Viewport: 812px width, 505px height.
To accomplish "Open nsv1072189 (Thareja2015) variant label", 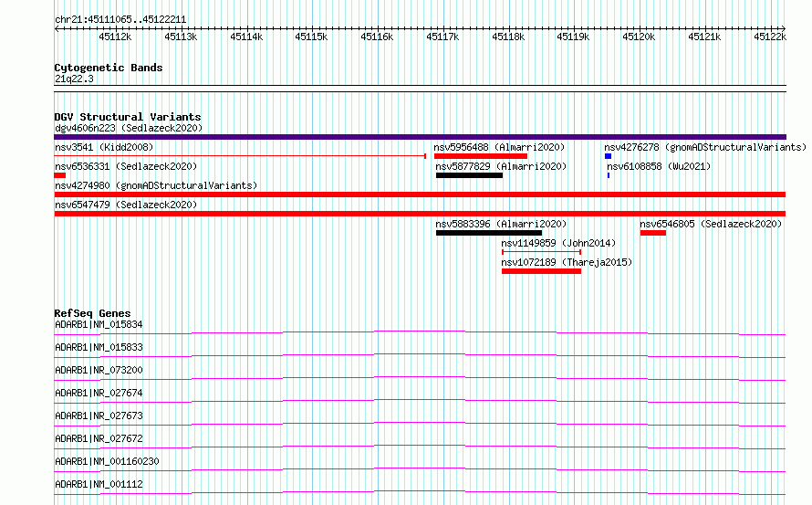I will click(x=567, y=262).
